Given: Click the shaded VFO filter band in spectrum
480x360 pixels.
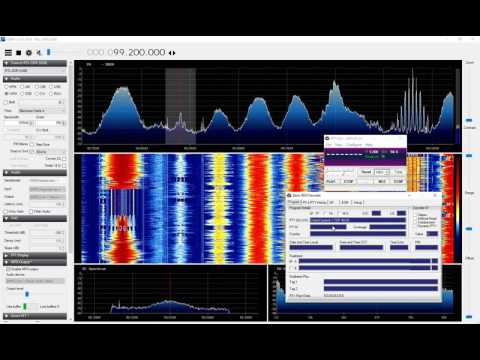Looking at the screenshot, I should pyautogui.click(x=181, y=106).
